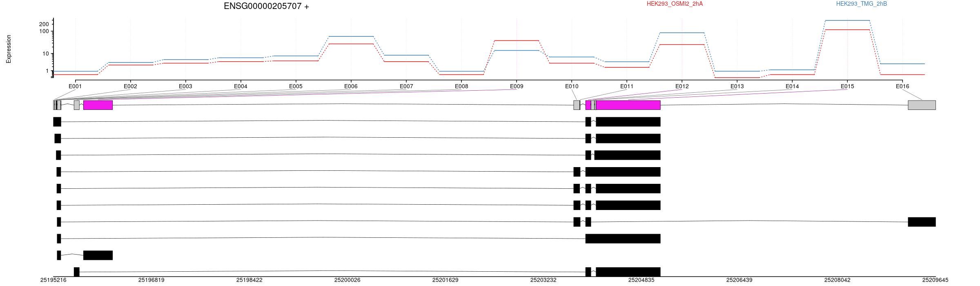Select exon label E010
980x286 pixels.
[572, 86]
